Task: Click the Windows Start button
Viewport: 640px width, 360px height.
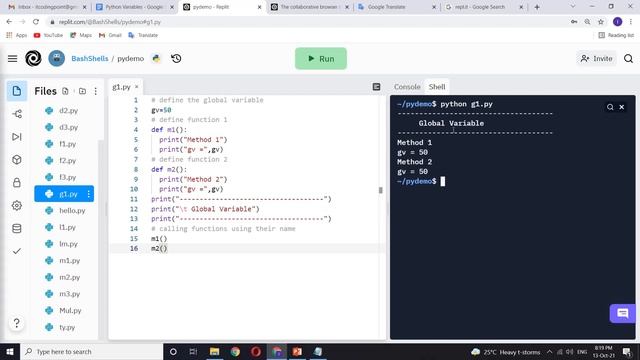Action: pos(10,351)
